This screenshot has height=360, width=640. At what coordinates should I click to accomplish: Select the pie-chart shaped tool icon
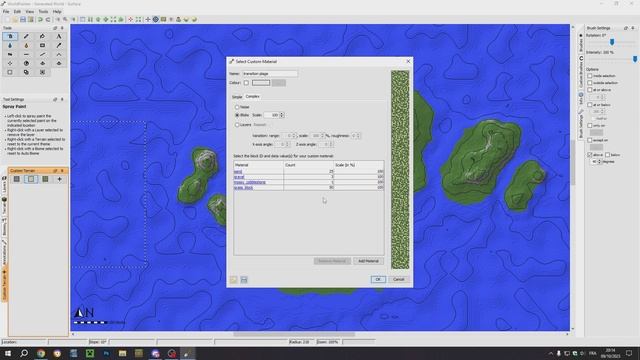(x=26, y=63)
